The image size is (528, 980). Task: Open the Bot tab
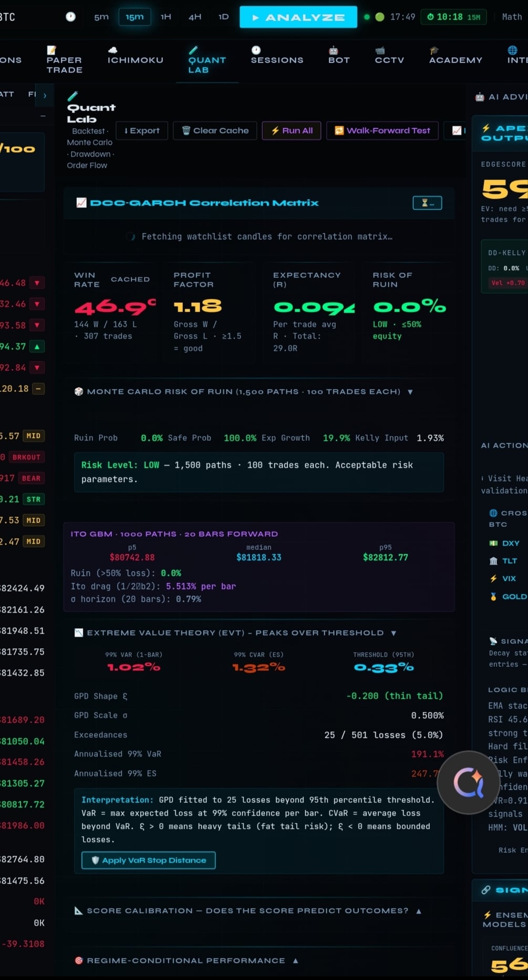[339, 55]
